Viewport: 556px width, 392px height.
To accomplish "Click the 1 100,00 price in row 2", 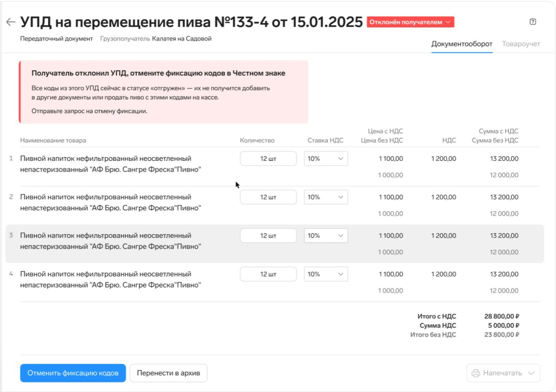I will (391, 197).
